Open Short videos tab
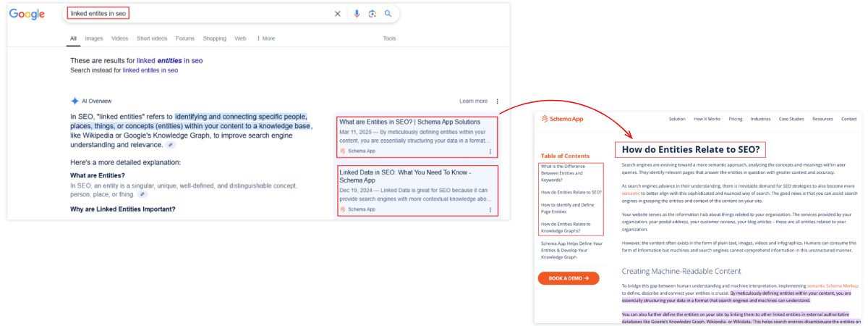Screen dimensions: 868x326 [152, 38]
